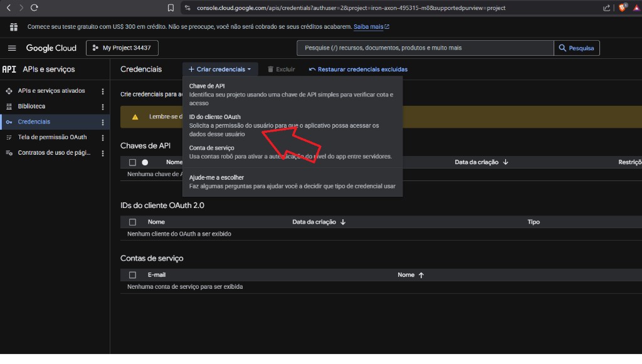Choose Chave de API from the menu
The image size is (642, 364).
point(292,95)
